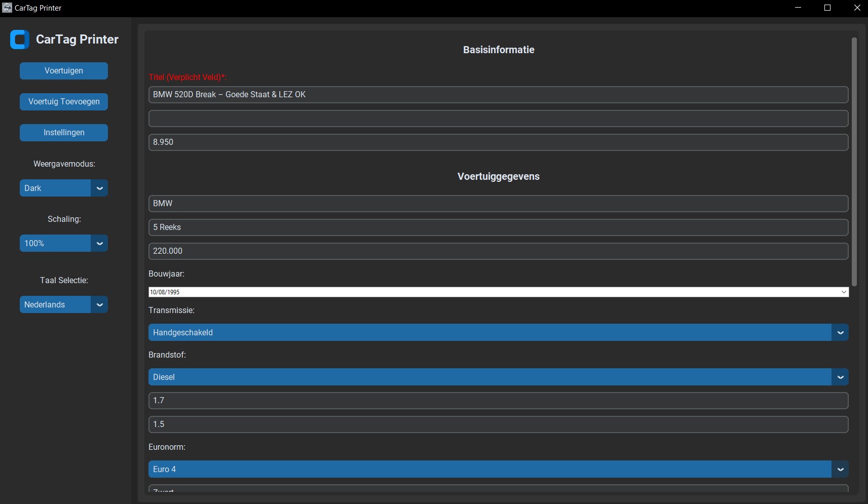This screenshot has height=504, width=868.
Task: Click the CarTag Printer logo icon
Action: [20, 40]
